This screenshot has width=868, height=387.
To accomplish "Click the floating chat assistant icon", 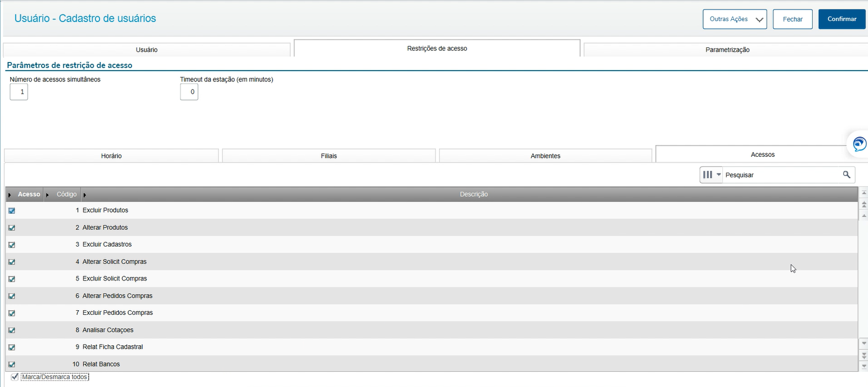I will [859, 144].
